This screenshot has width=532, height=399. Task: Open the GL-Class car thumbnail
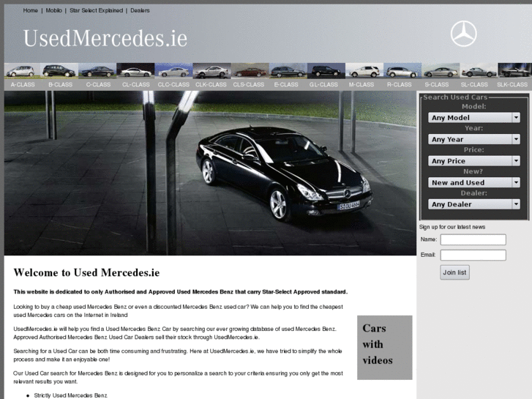326,71
